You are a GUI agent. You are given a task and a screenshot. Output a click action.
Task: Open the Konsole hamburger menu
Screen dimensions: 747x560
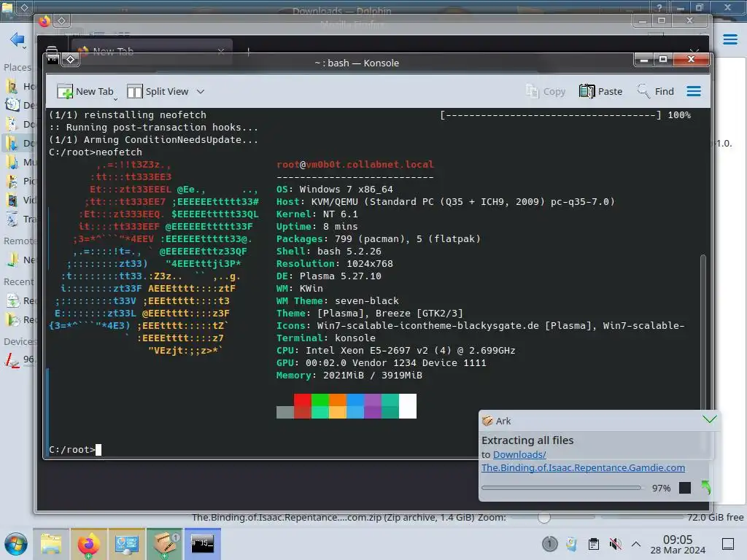pyautogui.click(x=694, y=91)
